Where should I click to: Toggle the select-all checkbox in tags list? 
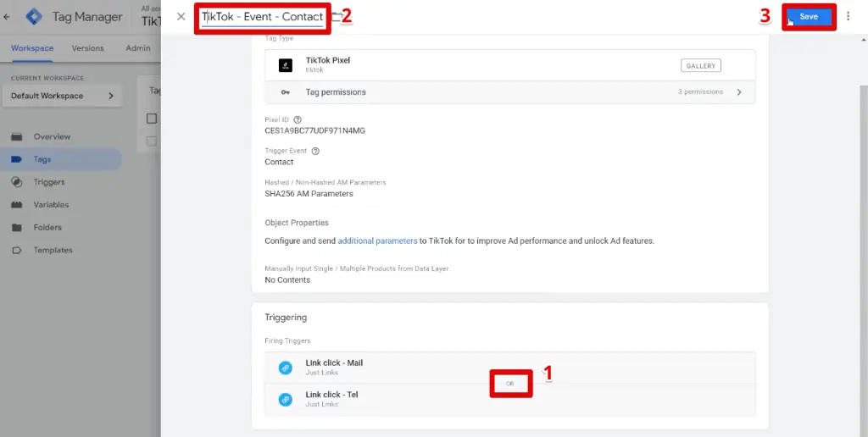[152, 119]
